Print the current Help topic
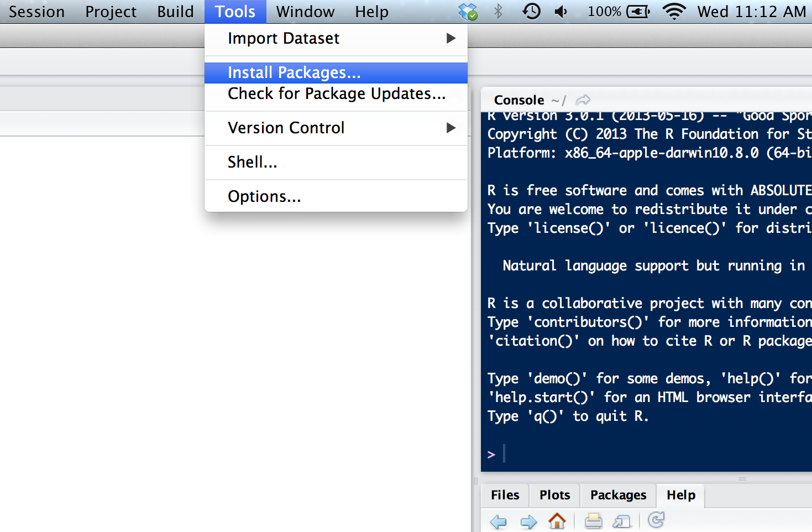 pos(593,520)
